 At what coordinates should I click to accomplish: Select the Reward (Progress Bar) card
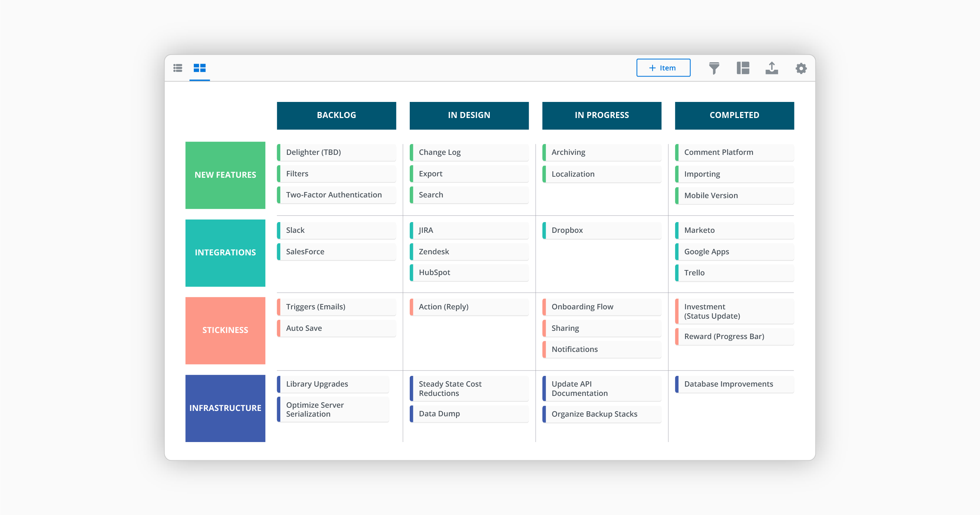[x=734, y=337]
